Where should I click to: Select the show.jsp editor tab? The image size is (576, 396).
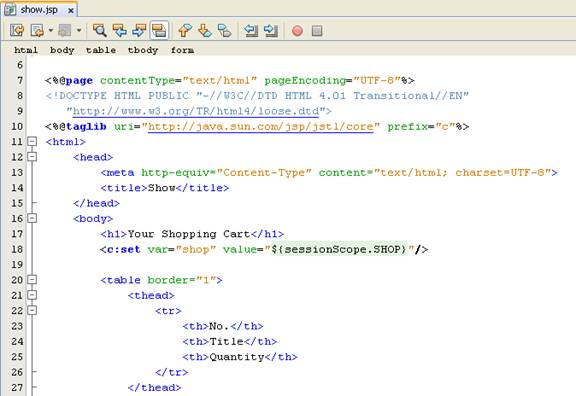(39, 10)
